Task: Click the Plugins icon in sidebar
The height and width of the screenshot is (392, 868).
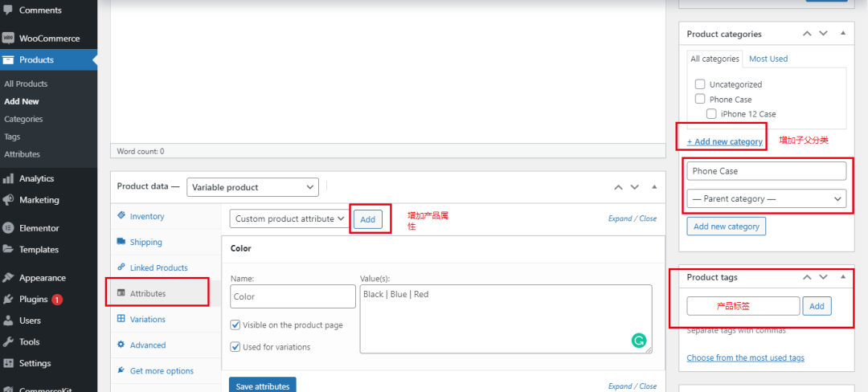Action: [x=8, y=300]
